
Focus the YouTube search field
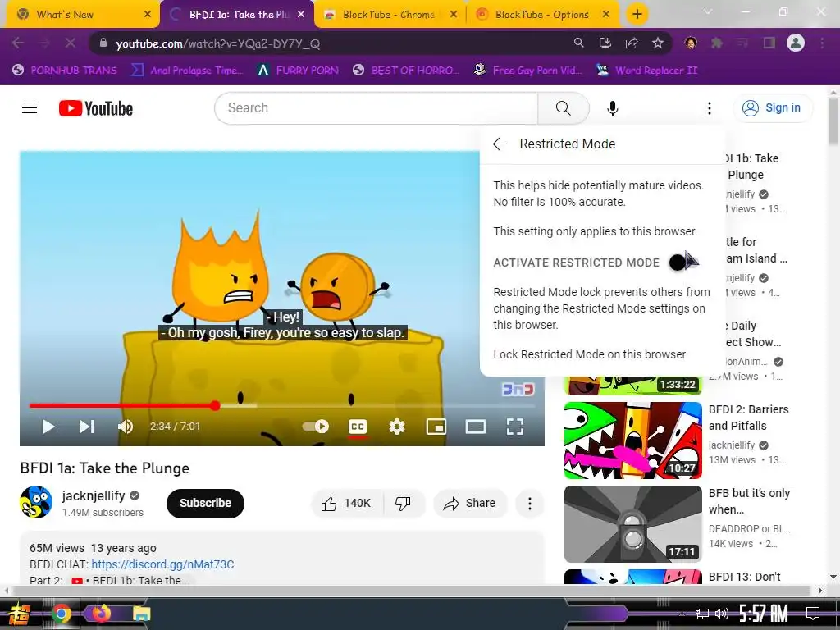(376, 107)
